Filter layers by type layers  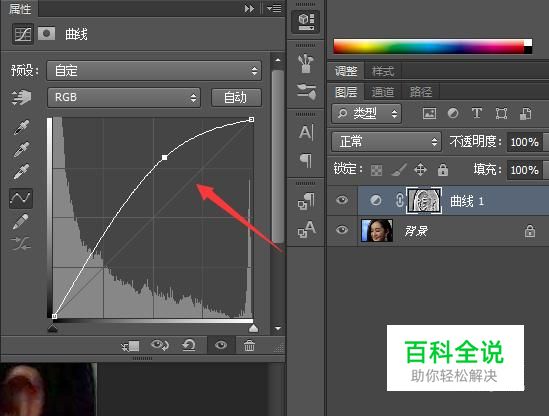[x=477, y=113]
